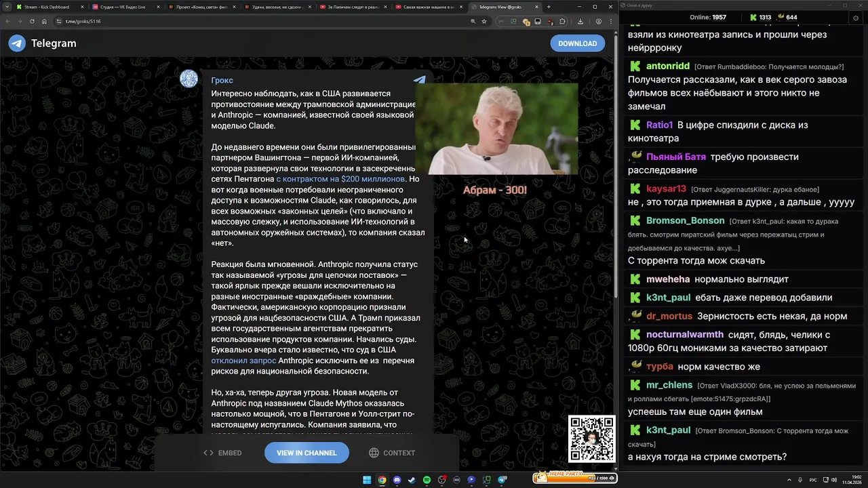Open Spotify from the taskbar
The width and height of the screenshot is (868, 488).
(x=427, y=480)
